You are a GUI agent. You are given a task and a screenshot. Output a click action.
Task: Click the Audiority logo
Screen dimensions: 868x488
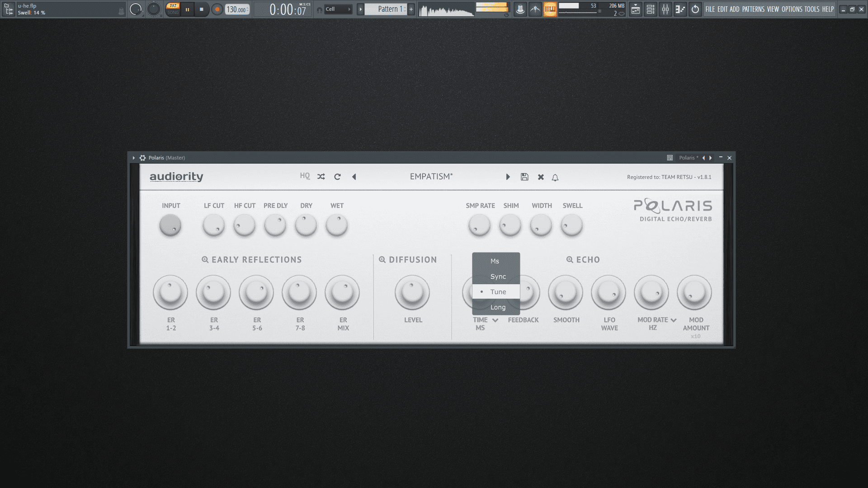coord(176,177)
